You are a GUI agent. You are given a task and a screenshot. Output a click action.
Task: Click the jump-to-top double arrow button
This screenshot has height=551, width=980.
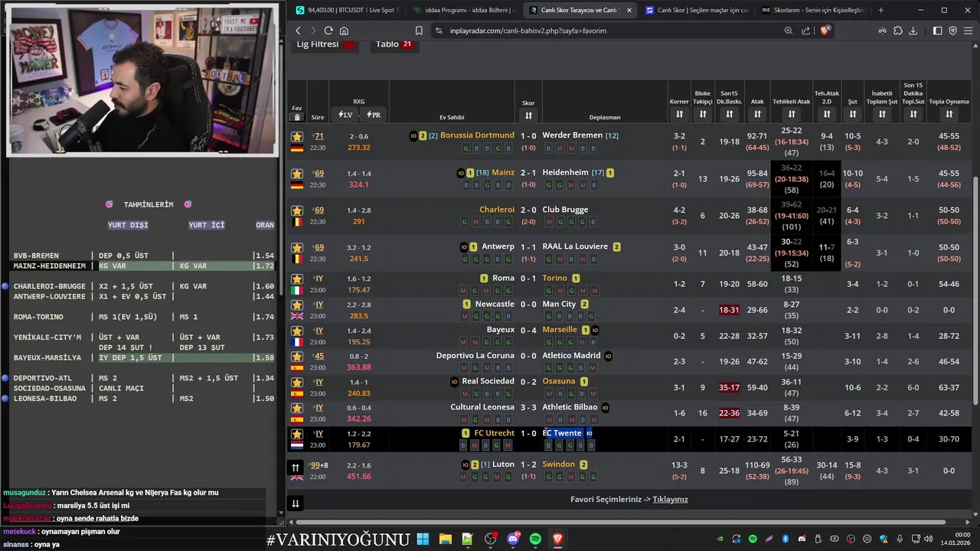click(x=295, y=468)
